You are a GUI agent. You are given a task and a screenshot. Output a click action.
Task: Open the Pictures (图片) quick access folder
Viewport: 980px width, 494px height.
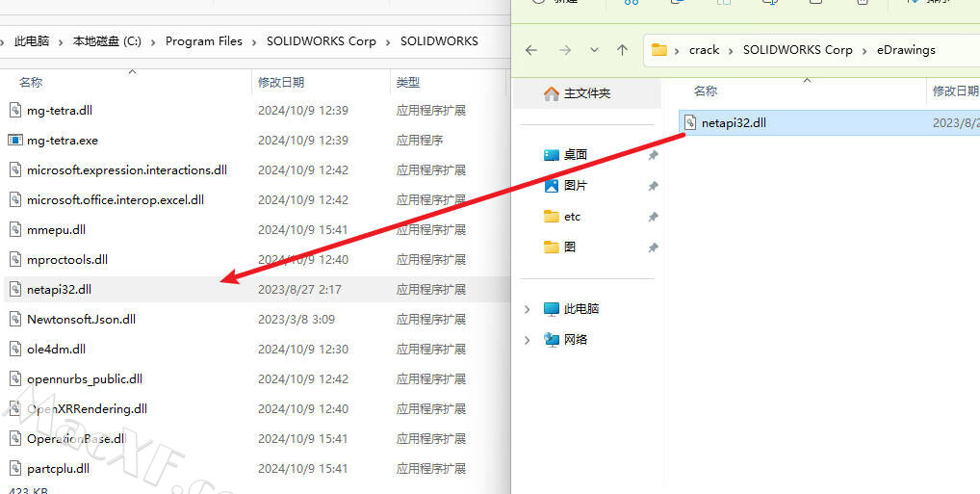click(x=575, y=186)
